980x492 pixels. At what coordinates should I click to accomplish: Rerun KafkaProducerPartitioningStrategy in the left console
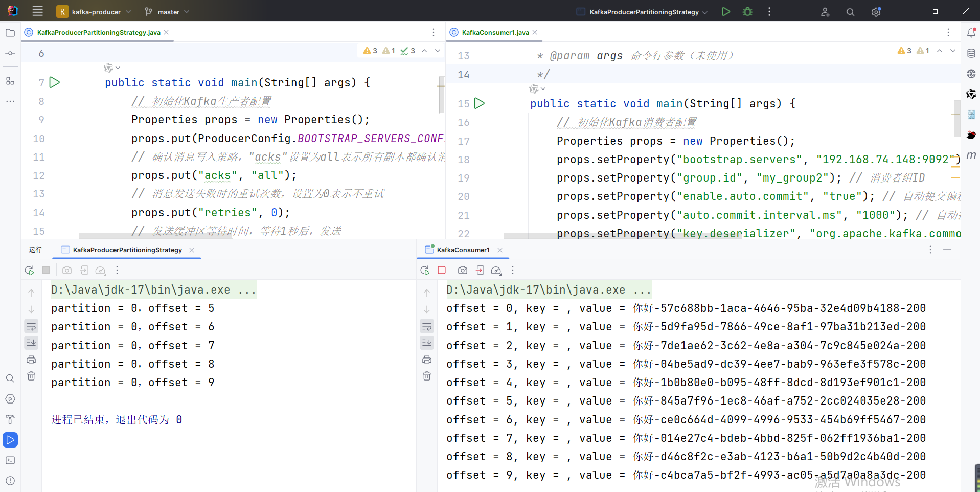[29, 270]
